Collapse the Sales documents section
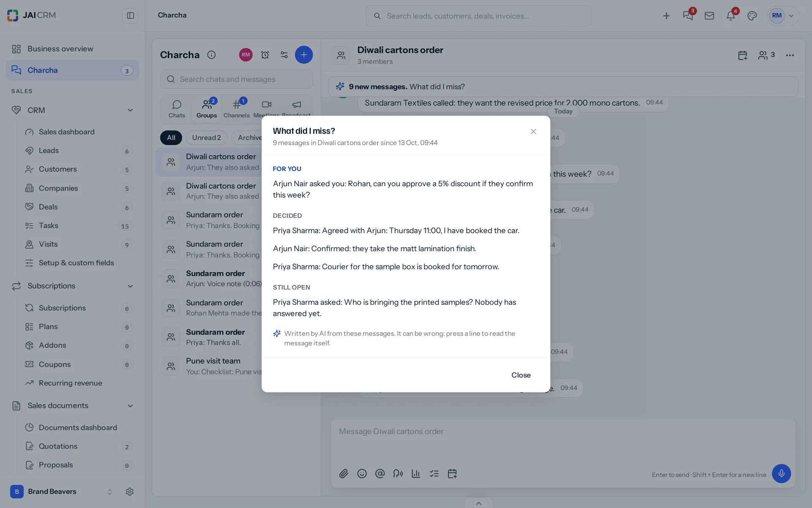 (x=130, y=406)
